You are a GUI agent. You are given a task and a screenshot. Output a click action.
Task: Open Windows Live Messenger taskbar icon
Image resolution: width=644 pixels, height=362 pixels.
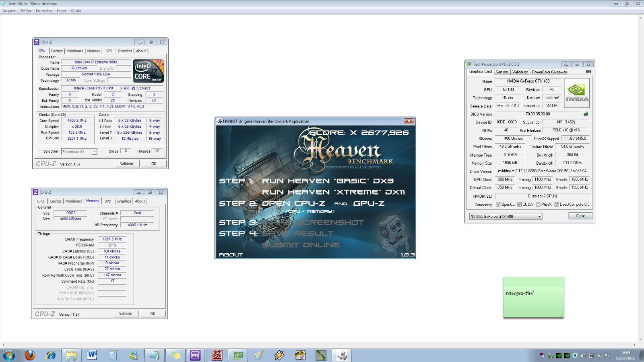(x=134, y=355)
